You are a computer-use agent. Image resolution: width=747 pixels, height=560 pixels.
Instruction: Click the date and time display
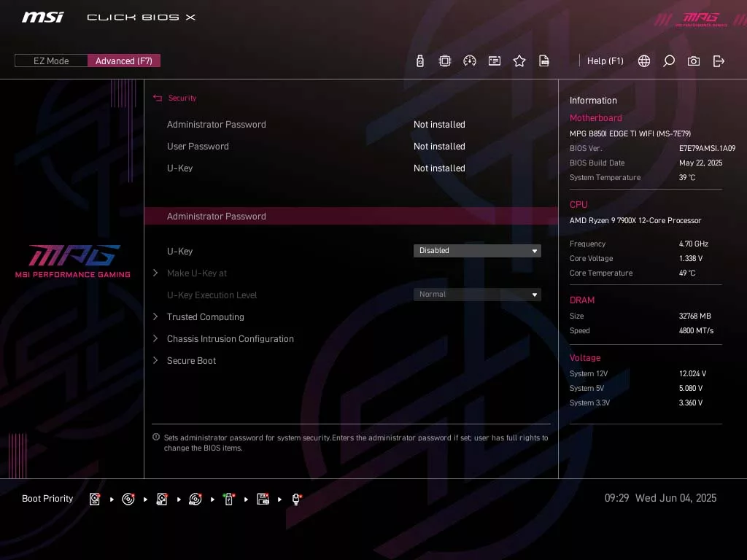click(x=660, y=498)
